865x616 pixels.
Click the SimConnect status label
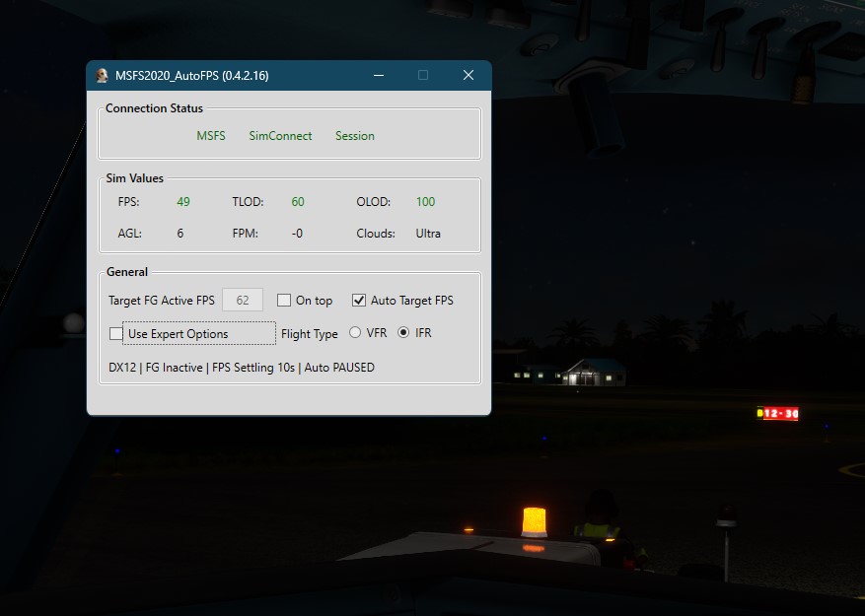point(280,136)
